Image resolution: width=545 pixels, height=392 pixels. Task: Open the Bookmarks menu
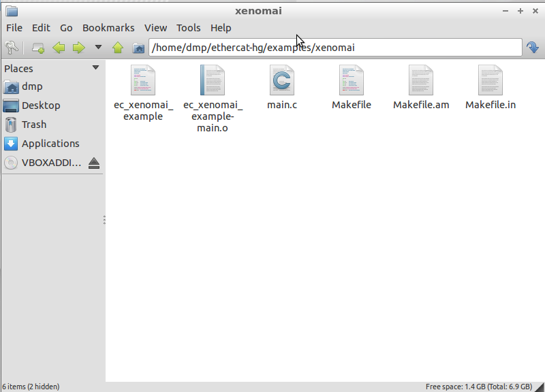(x=108, y=28)
